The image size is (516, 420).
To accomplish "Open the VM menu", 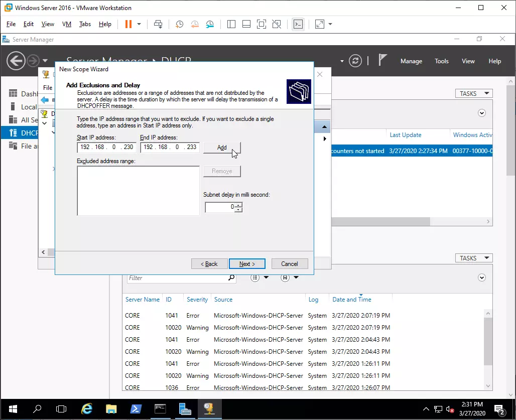I will pyautogui.click(x=66, y=24).
